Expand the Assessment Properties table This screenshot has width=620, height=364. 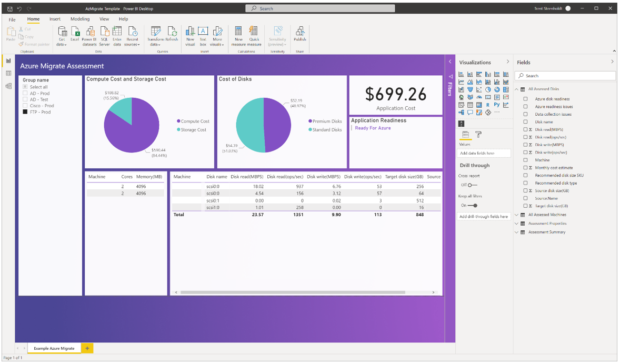point(516,224)
